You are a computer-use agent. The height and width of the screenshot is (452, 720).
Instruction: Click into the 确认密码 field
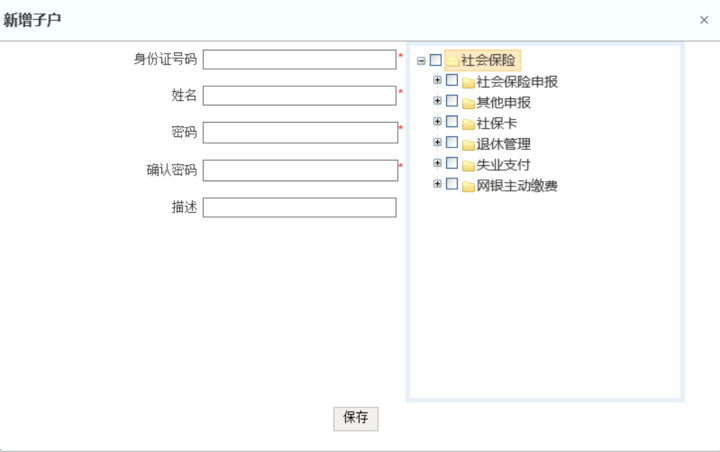pyautogui.click(x=300, y=170)
